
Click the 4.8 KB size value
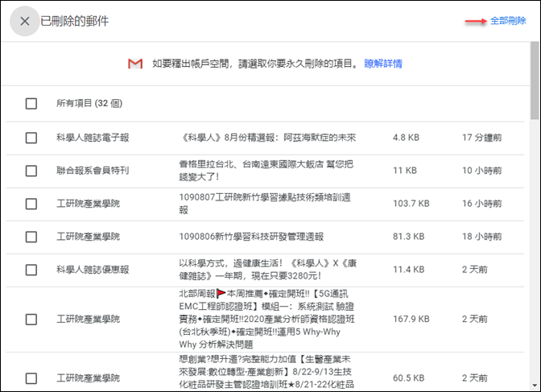pyautogui.click(x=406, y=138)
